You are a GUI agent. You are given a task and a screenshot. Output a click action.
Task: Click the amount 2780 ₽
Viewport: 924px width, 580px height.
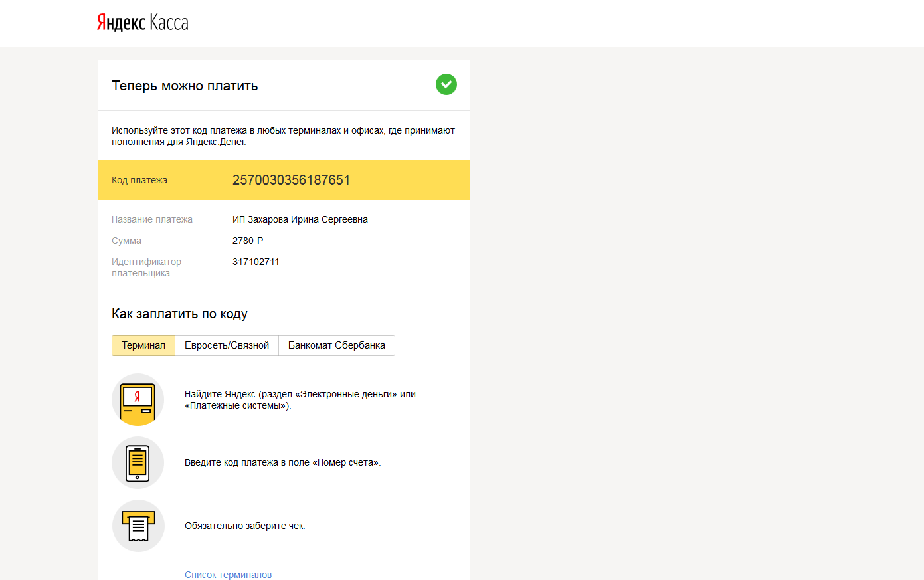(248, 241)
